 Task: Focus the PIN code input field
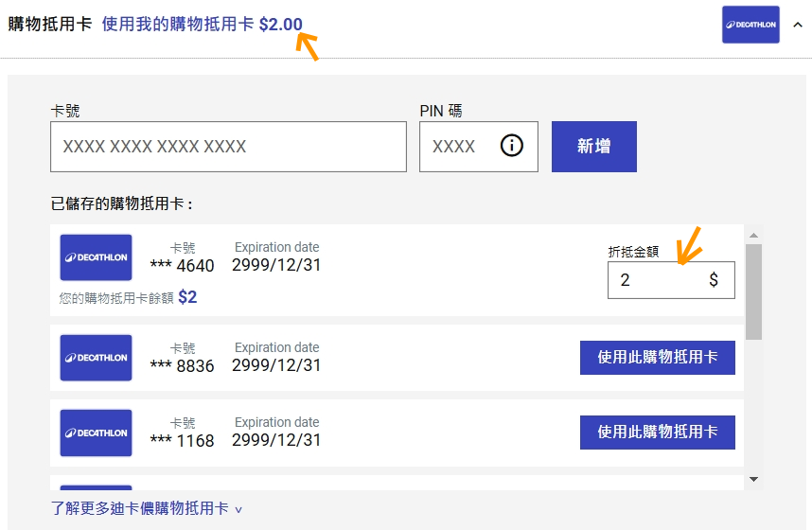[x=479, y=147]
